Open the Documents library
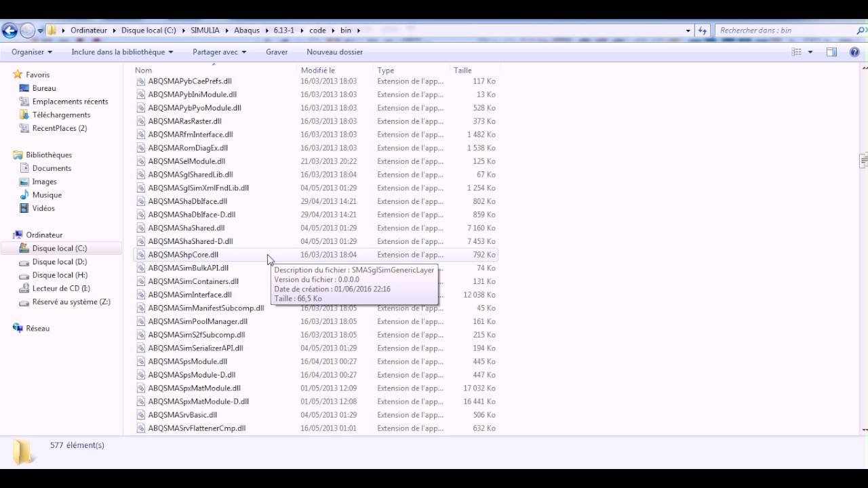Image resolution: width=868 pixels, height=488 pixels. [52, 168]
